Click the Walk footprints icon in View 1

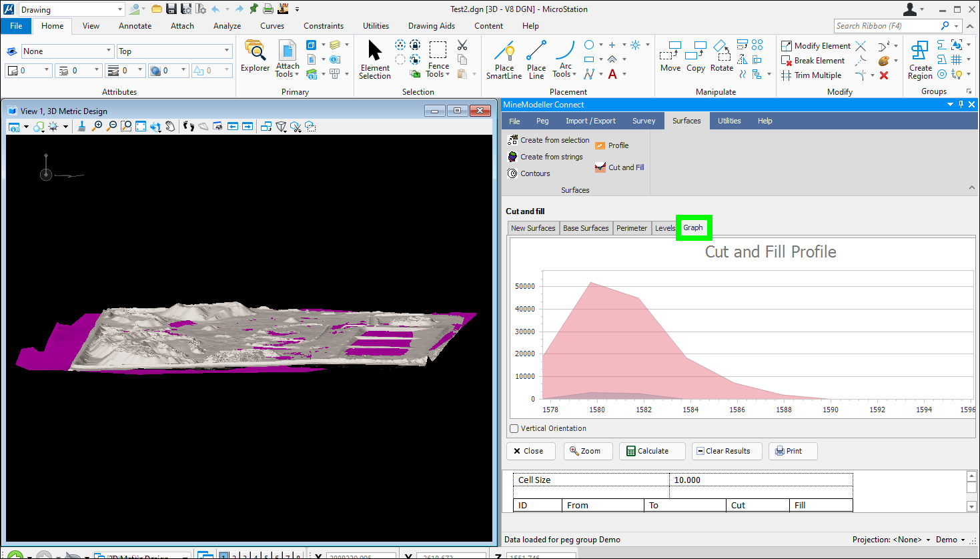189,127
